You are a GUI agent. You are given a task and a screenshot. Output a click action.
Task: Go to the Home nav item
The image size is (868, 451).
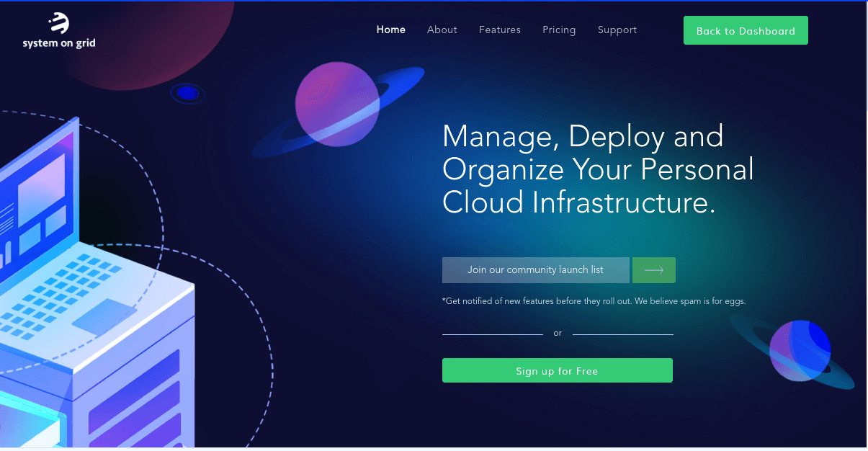point(391,30)
